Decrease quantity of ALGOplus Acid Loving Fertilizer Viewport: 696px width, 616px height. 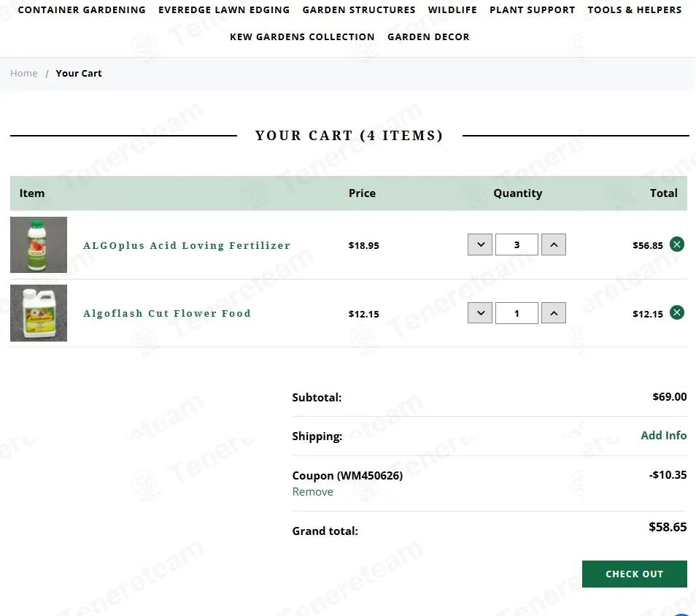(x=480, y=245)
